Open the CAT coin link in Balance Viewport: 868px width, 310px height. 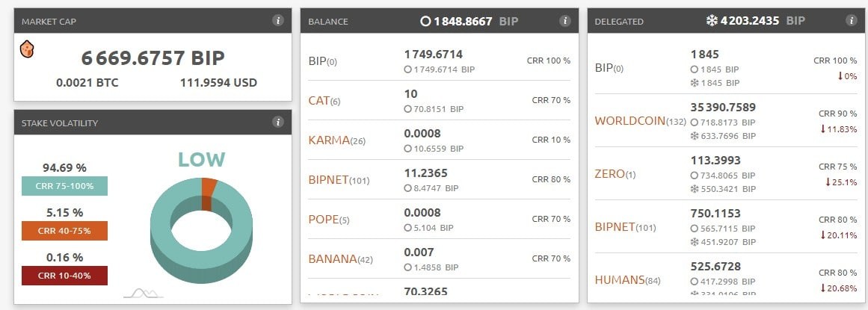[318, 101]
